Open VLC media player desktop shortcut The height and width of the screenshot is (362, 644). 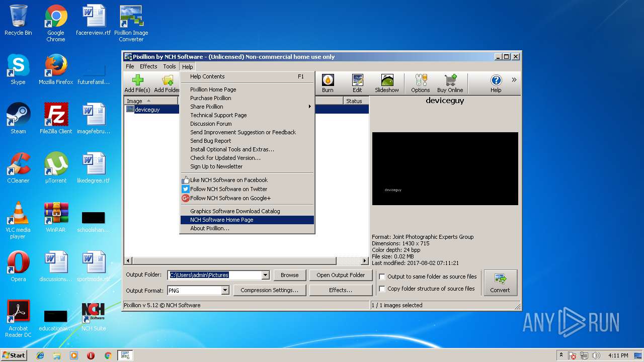[x=18, y=220]
